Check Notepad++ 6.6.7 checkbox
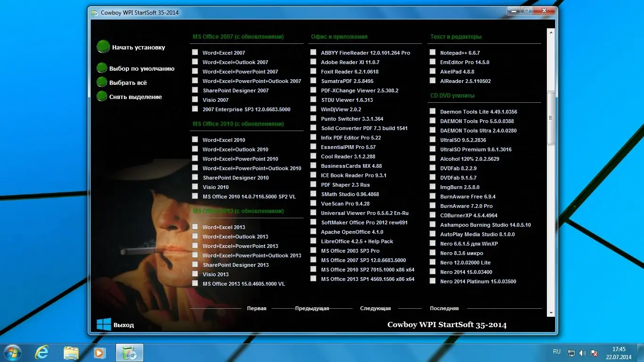 pos(433,52)
